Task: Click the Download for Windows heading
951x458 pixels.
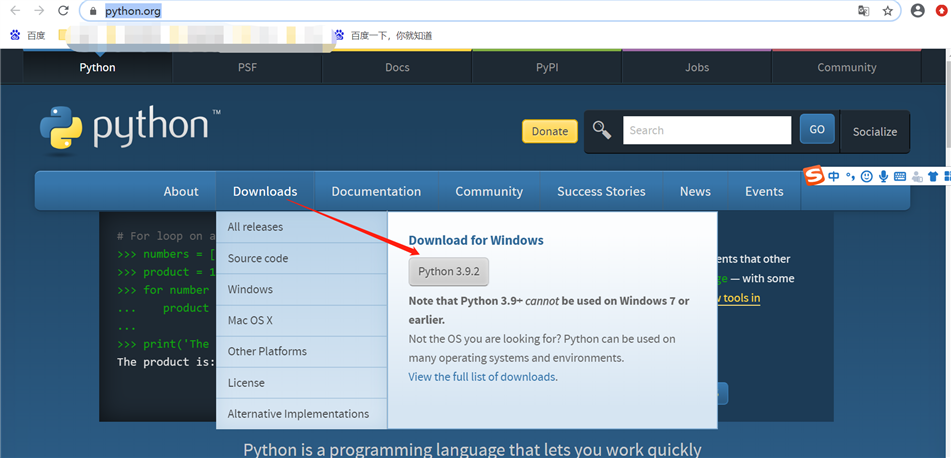Action: click(x=476, y=240)
